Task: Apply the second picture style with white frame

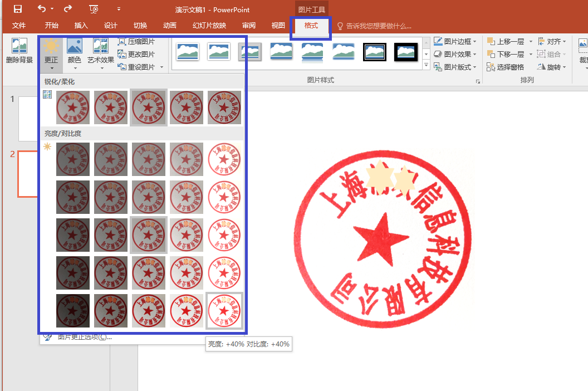Action: (x=219, y=52)
